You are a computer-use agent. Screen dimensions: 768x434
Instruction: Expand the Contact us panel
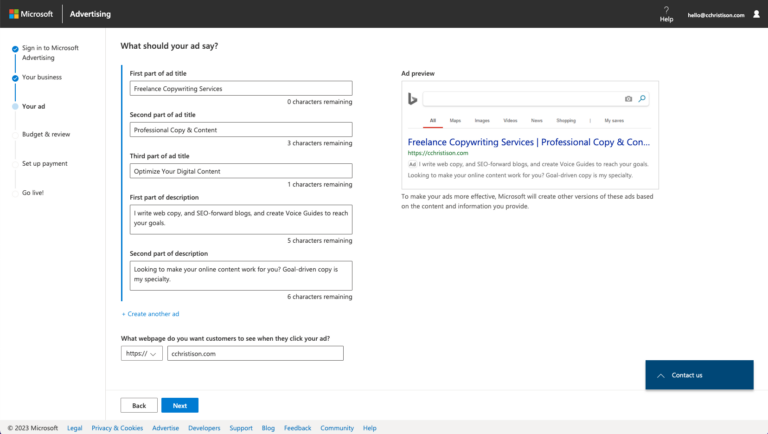[699, 375]
